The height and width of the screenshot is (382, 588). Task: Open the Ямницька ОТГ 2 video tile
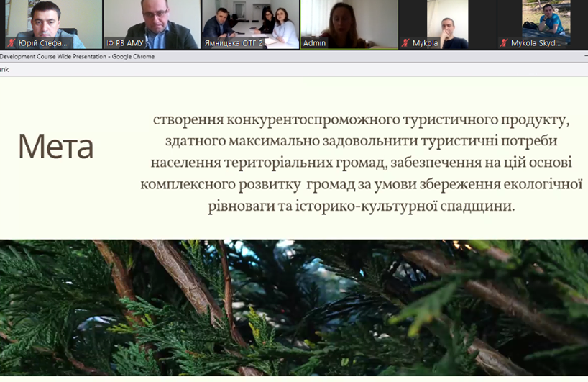click(x=249, y=20)
